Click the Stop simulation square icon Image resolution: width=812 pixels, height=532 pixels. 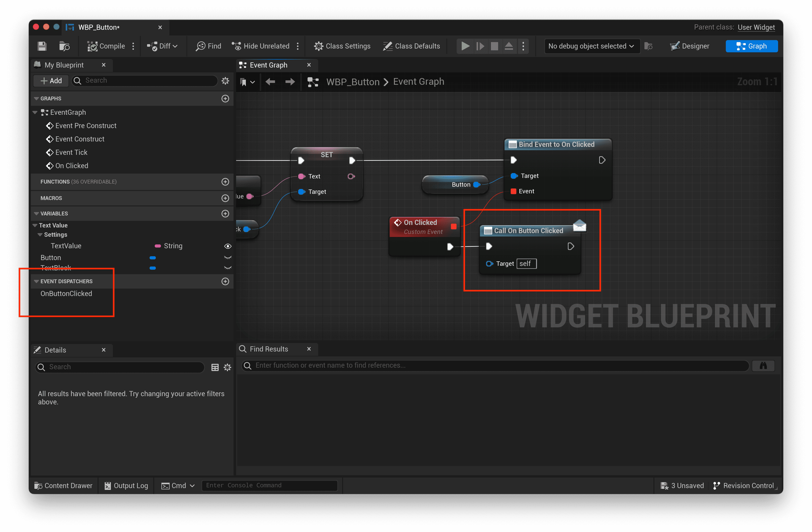pos(494,46)
